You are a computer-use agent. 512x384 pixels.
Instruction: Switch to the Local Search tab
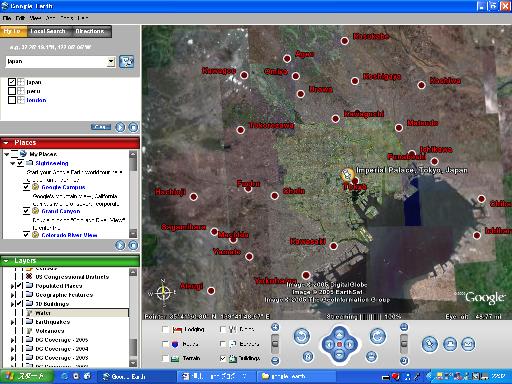pos(48,31)
